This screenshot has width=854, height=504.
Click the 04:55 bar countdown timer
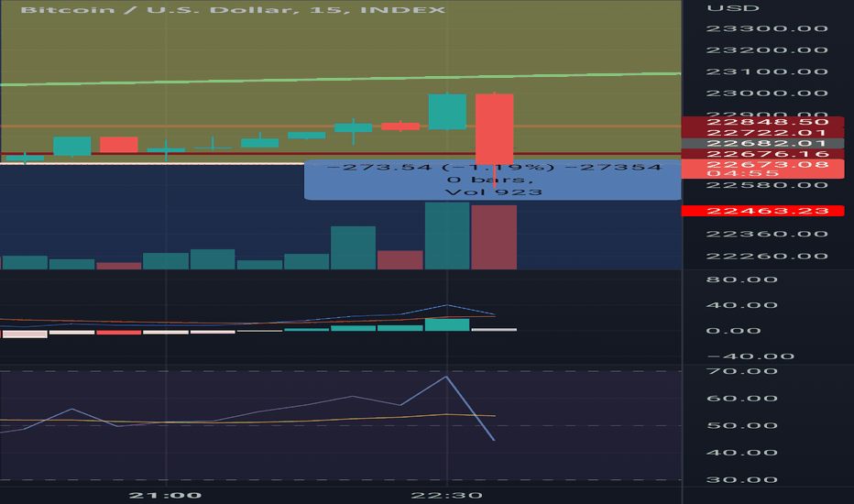point(743,173)
